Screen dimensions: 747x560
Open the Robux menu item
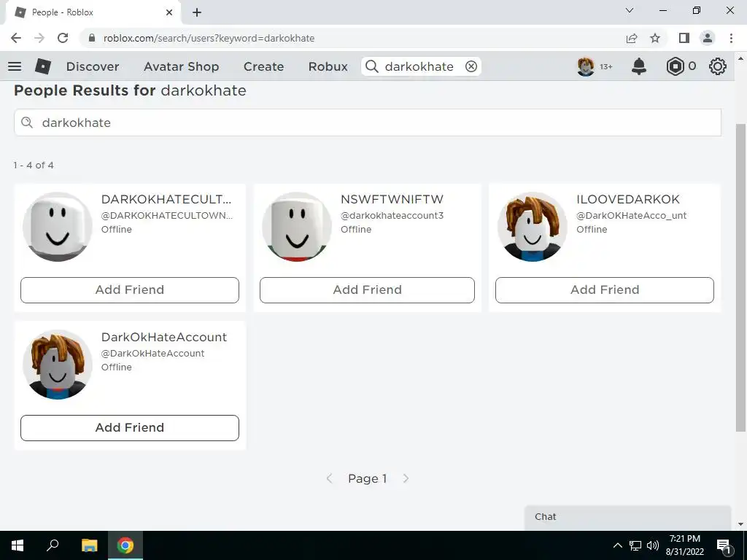[328, 66]
